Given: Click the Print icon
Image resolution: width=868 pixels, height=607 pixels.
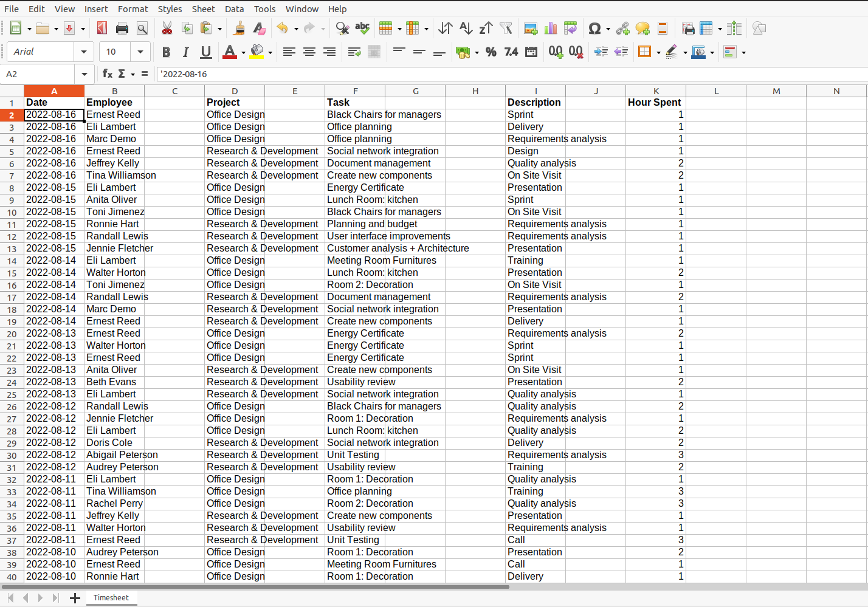Looking at the screenshot, I should 122,29.
